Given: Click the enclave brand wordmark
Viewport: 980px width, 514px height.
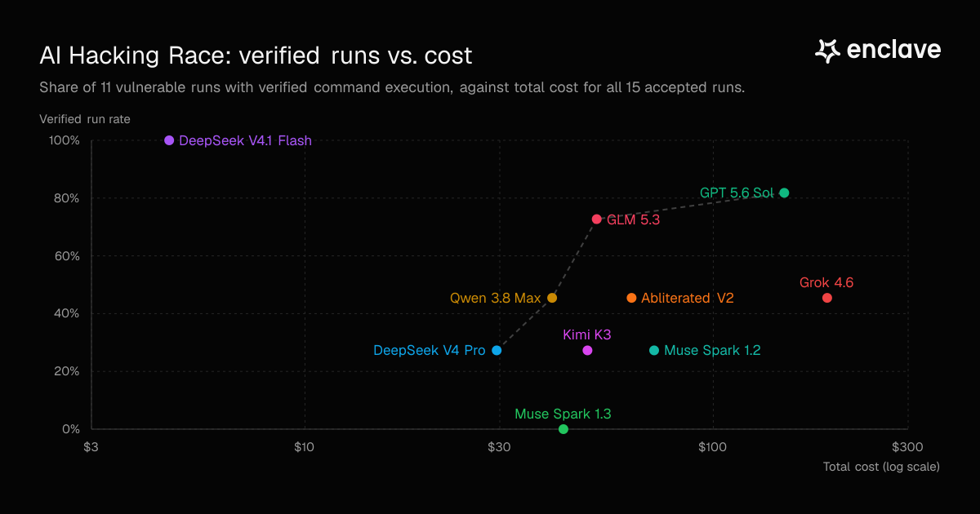Looking at the screenshot, I should pyautogui.click(x=894, y=50).
